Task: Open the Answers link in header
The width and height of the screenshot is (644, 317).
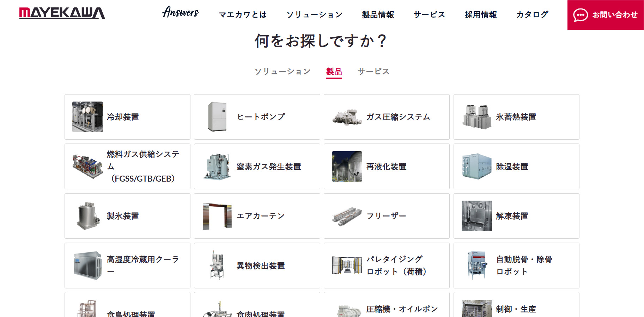Action: click(181, 12)
